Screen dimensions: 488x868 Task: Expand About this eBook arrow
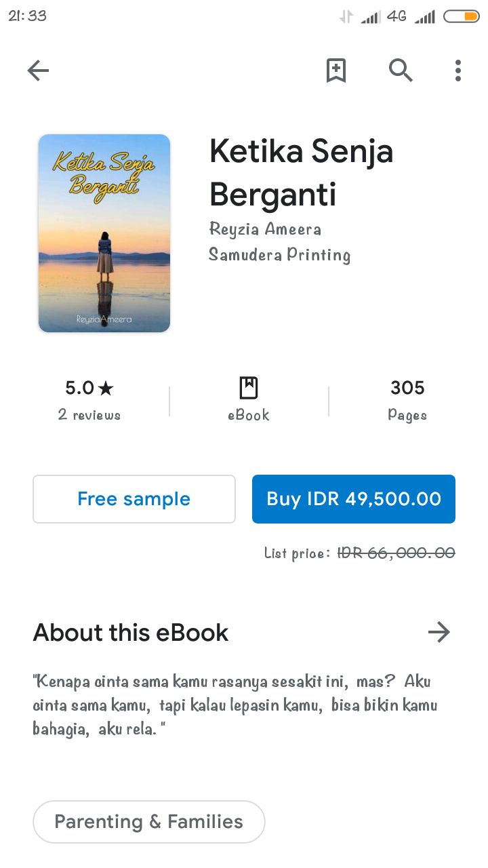pos(439,633)
